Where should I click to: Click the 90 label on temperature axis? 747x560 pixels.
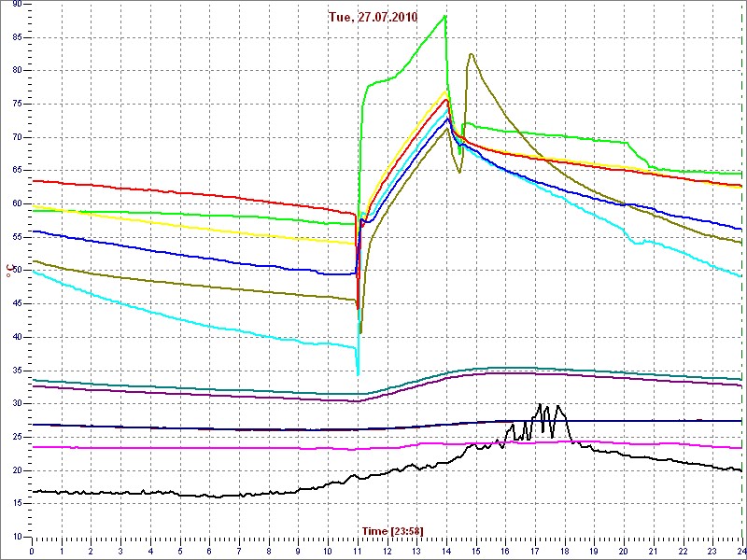pos(17,4)
